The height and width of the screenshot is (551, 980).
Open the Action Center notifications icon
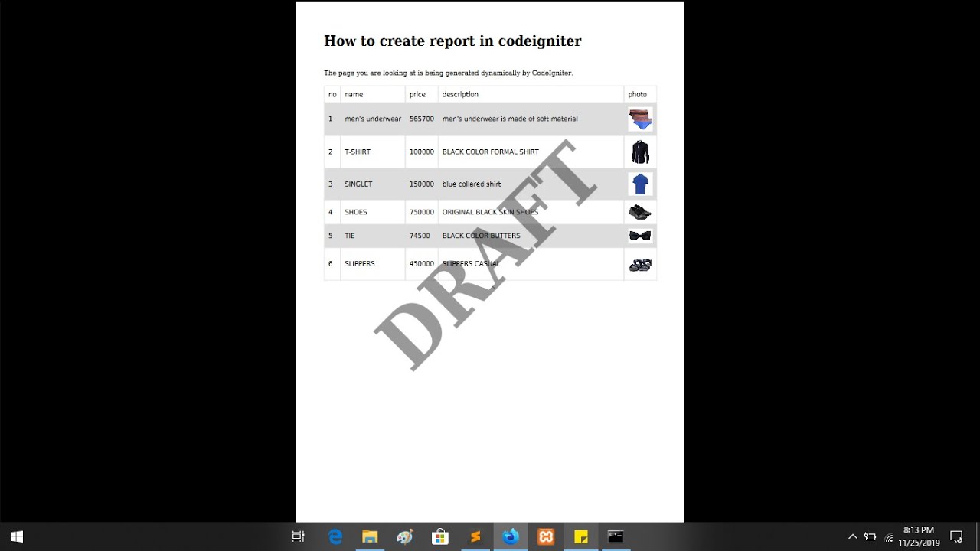pyautogui.click(x=956, y=536)
